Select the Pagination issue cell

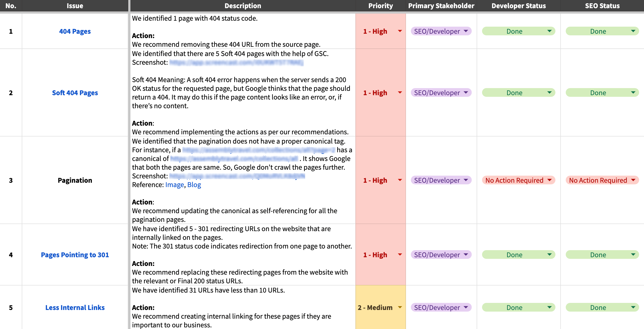tap(75, 180)
